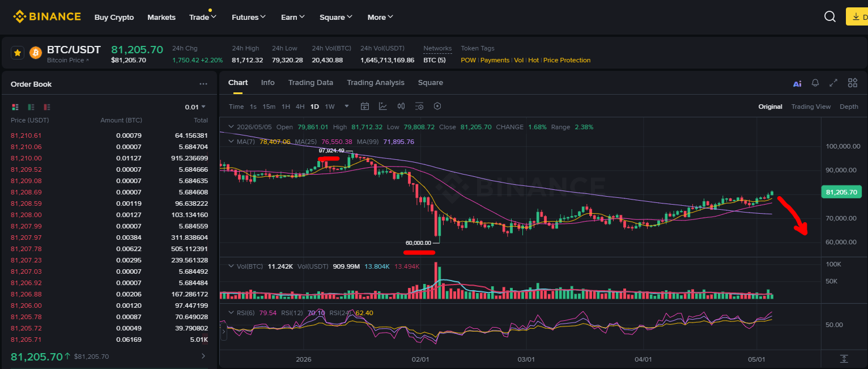Click the price alert bell icon
This screenshot has width=868, height=369.
815,83
